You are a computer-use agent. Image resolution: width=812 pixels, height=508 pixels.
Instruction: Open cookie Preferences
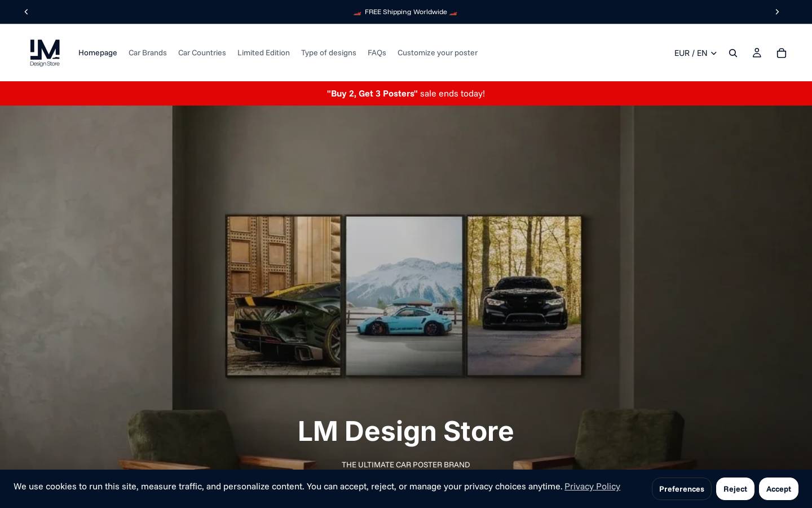(x=682, y=489)
